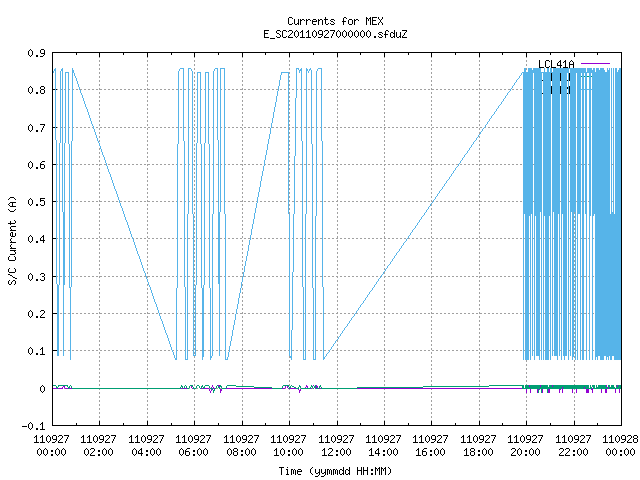Click the 110927 18:00 x-axis tick label
640x480 pixels.
478,446
